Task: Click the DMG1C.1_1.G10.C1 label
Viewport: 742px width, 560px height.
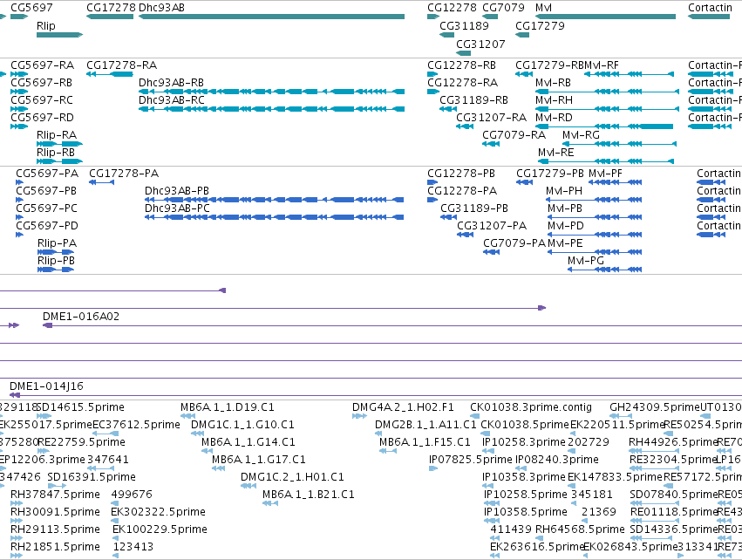Action: tap(242, 425)
